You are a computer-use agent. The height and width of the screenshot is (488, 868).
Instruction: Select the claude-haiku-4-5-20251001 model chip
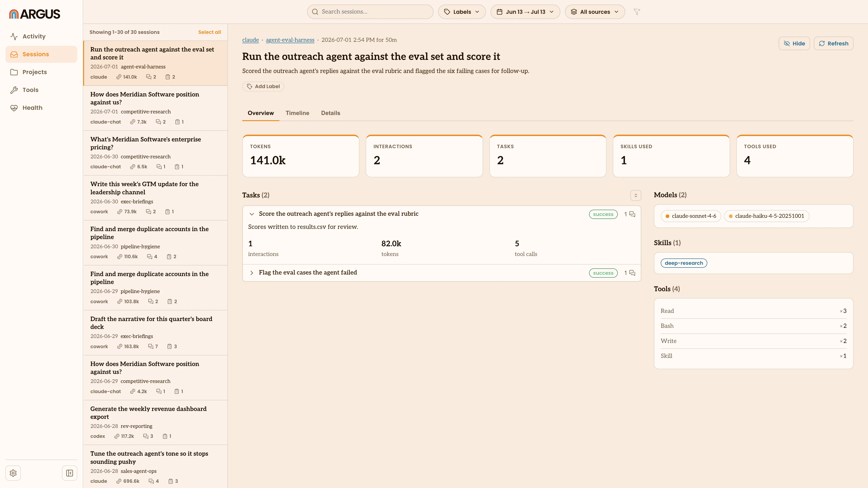(x=767, y=216)
